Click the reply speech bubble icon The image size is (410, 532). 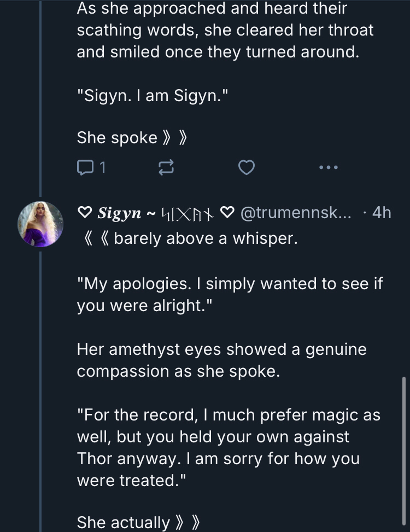[85, 168]
